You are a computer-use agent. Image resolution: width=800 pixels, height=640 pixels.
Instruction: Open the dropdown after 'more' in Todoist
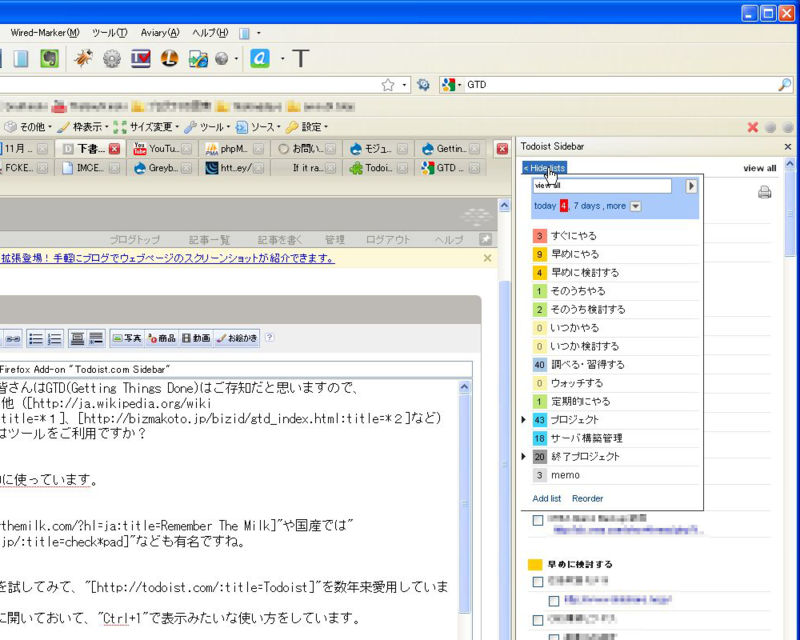[636, 206]
